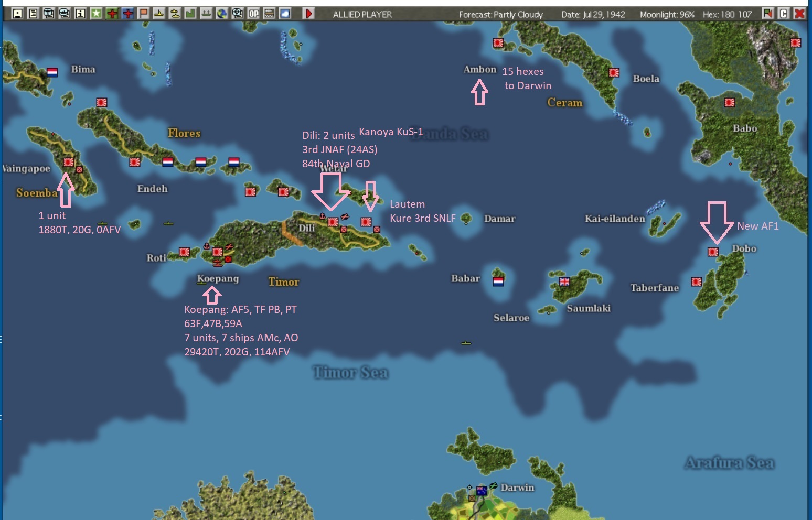Select the Japanese flag west of Endeh

[135, 162]
